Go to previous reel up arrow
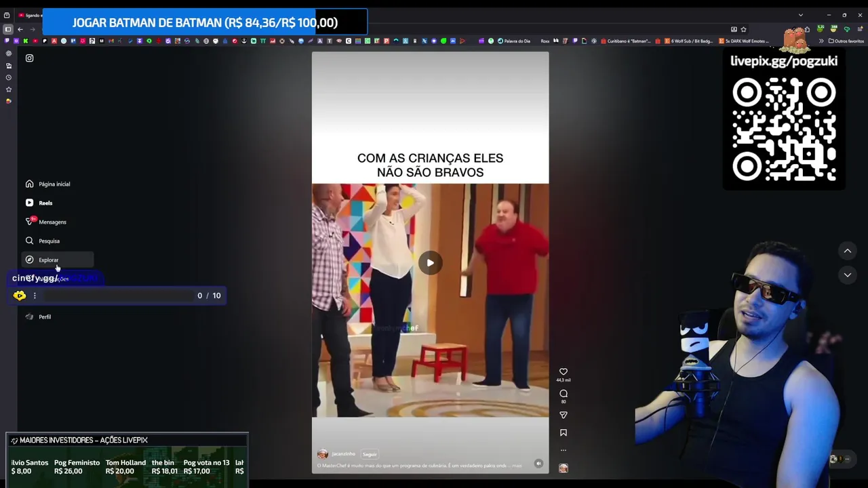The height and width of the screenshot is (488, 868). tap(847, 251)
